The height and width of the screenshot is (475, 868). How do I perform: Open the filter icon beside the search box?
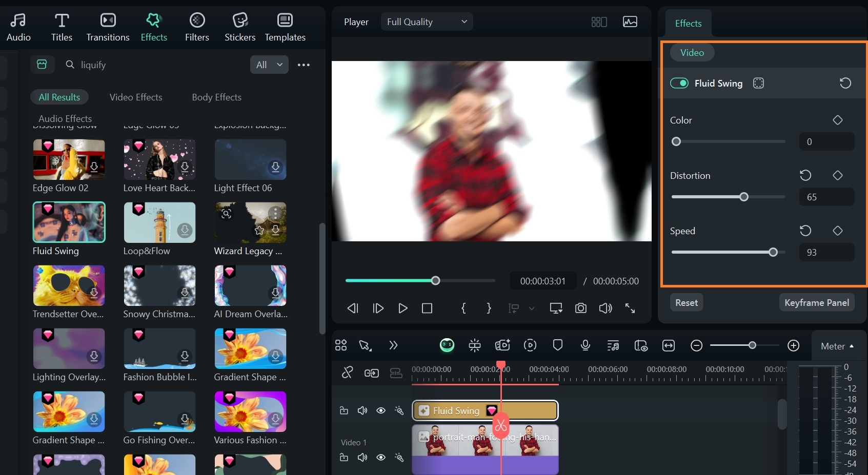click(x=42, y=65)
